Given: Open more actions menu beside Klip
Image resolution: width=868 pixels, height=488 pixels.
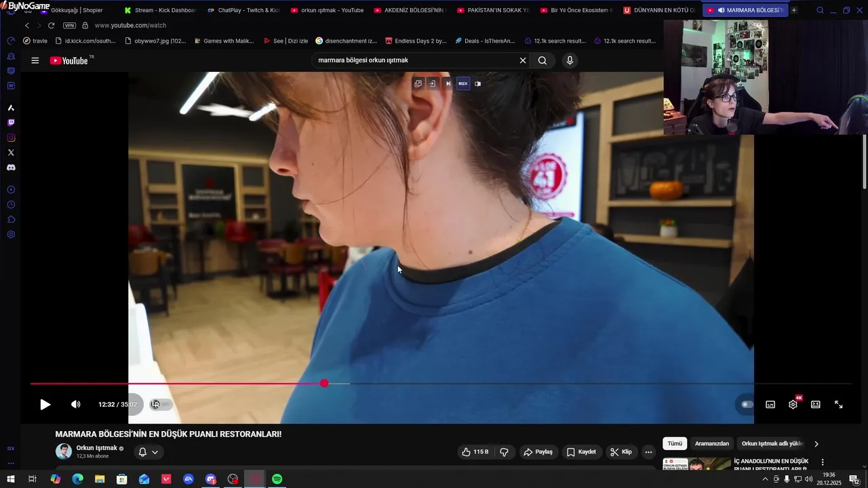Looking at the screenshot, I should click(648, 452).
